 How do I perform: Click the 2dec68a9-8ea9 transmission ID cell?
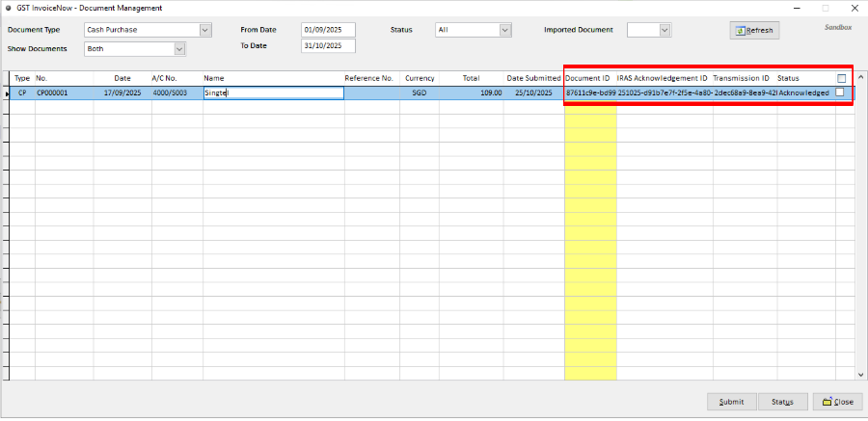point(745,92)
